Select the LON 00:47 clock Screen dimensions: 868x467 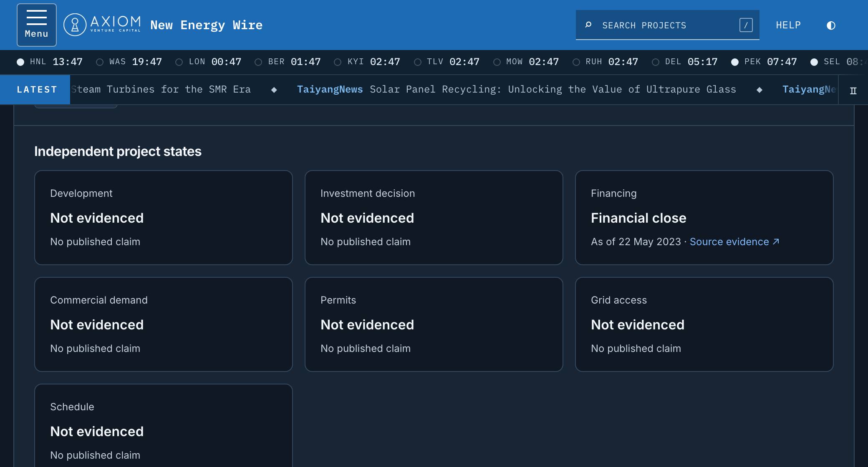(208, 62)
